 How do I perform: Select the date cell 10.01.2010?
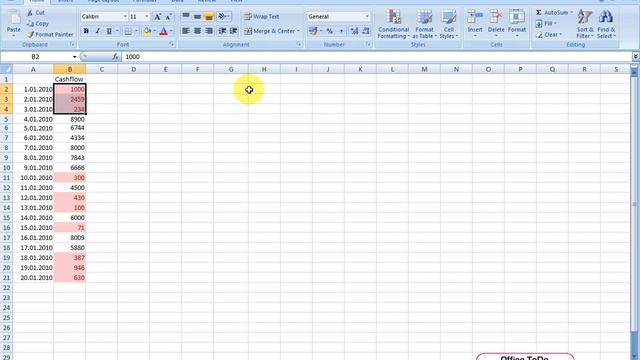point(33,178)
